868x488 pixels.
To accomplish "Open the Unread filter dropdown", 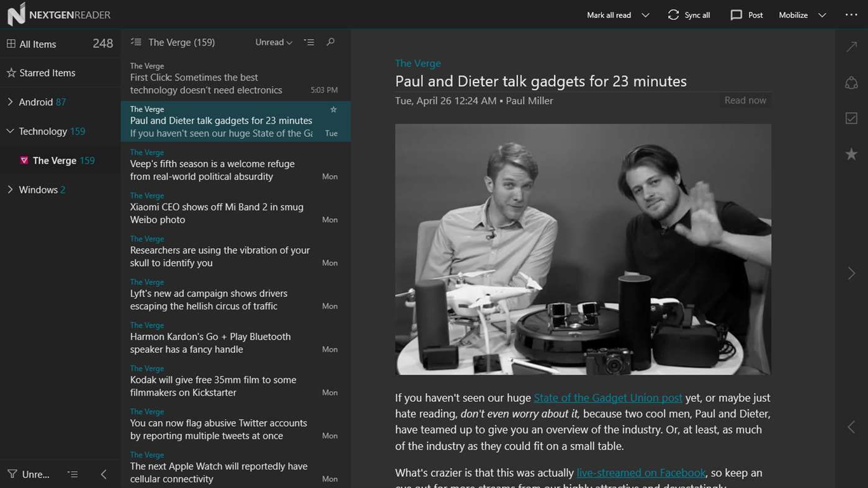I will click(274, 42).
